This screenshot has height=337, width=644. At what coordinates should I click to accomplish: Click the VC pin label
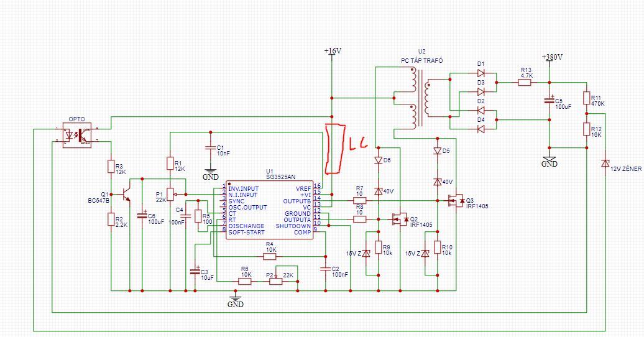(x=307, y=208)
